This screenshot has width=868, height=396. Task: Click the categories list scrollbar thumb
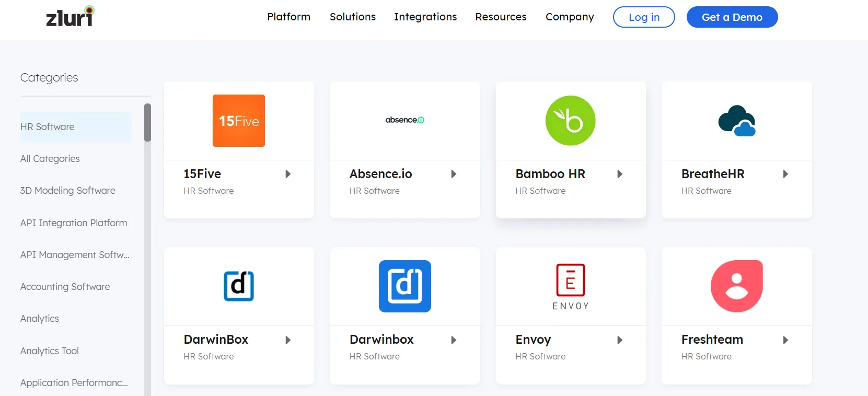point(148,122)
